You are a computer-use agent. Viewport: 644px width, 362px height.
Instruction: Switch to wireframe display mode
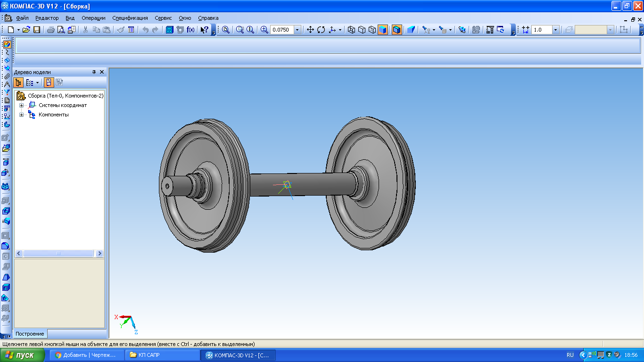click(x=351, y=30)
